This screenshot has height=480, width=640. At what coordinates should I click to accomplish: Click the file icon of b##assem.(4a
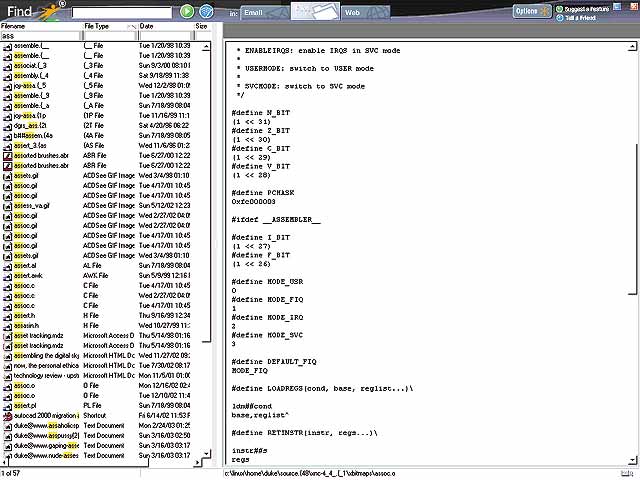(7, 136)
